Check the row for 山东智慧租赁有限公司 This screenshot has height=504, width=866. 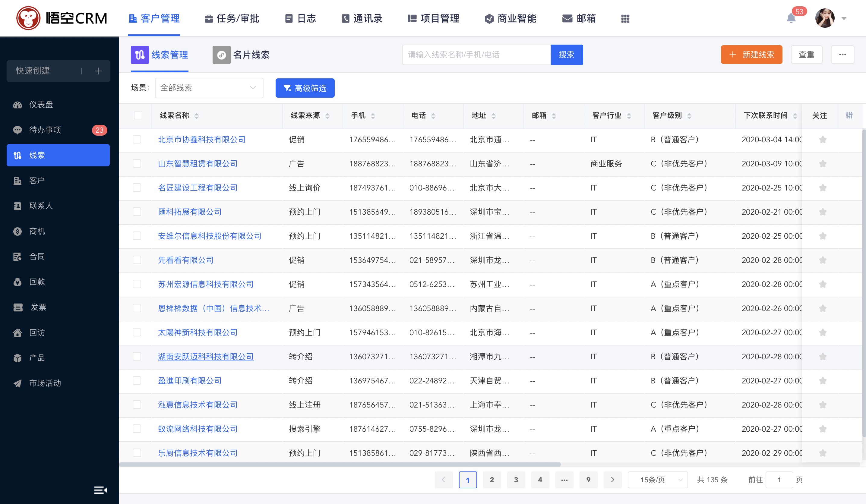[x=137, y=164]
